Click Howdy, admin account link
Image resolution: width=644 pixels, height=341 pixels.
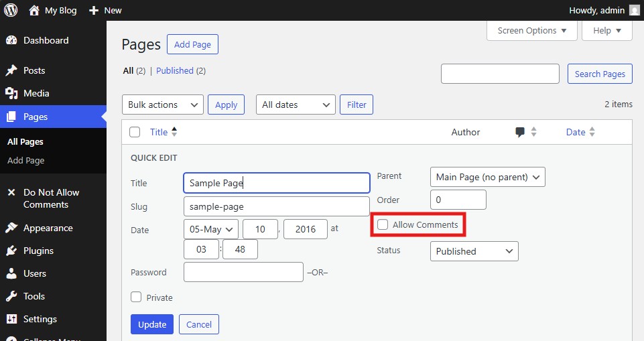[597, 10]
